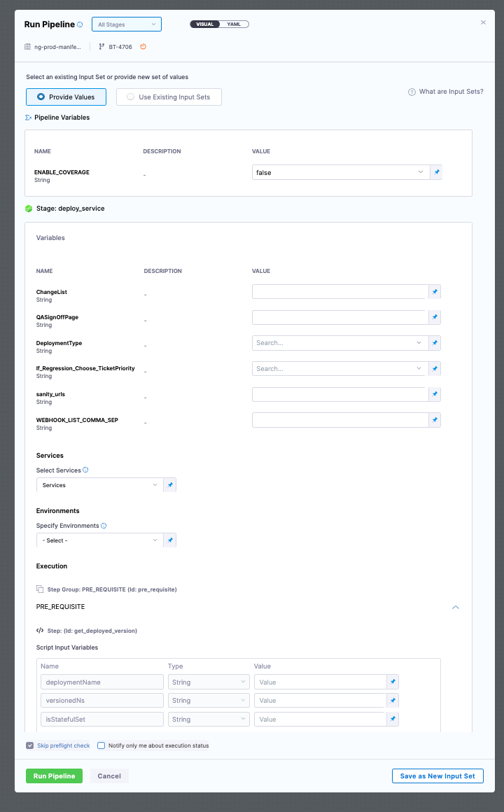
Task: Select the Provide Values radio option
Action: (x=66, y=97)
